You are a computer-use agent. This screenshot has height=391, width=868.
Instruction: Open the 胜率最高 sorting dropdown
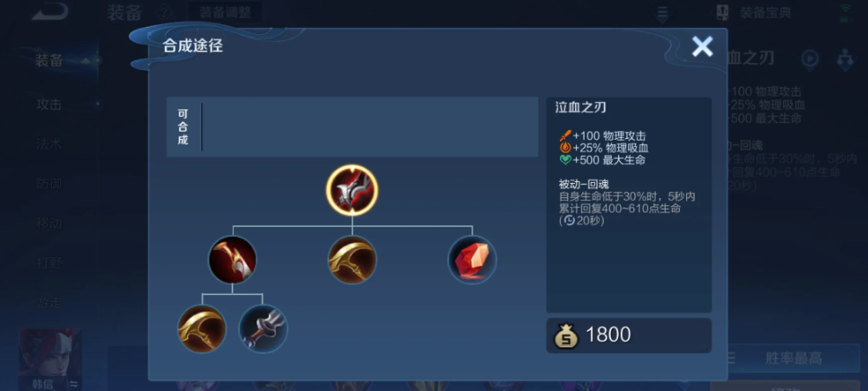pos(785,359)
